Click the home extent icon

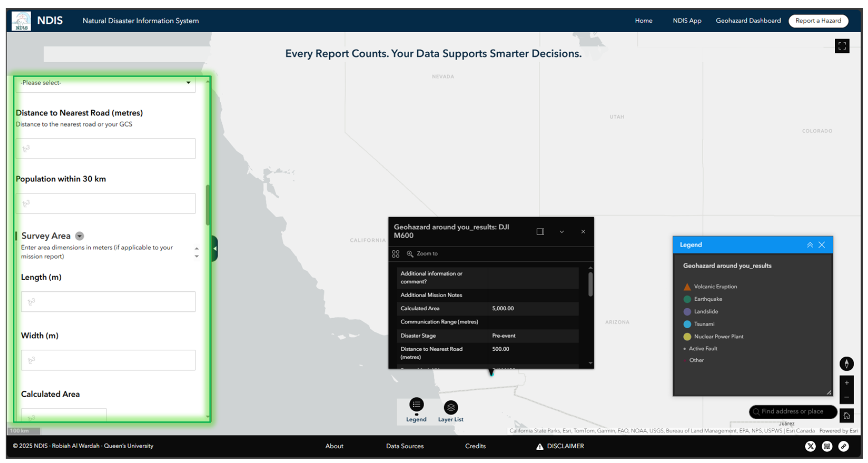846,415
